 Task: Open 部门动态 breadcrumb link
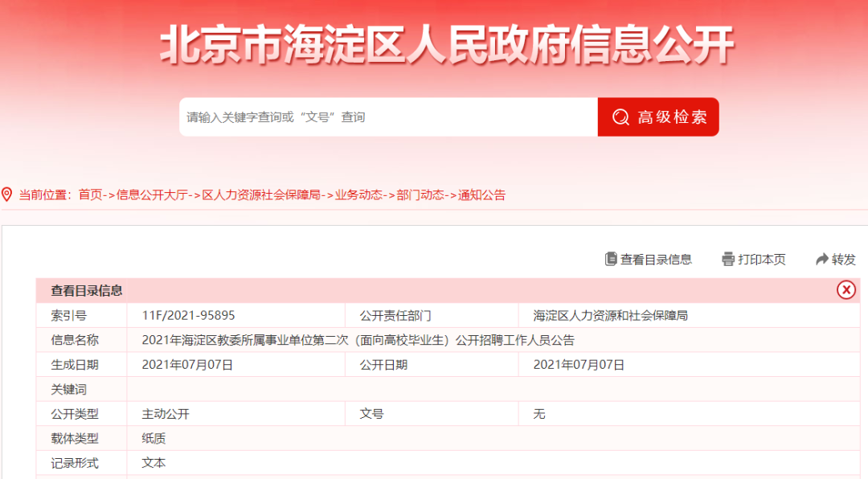tap(420, 195)
